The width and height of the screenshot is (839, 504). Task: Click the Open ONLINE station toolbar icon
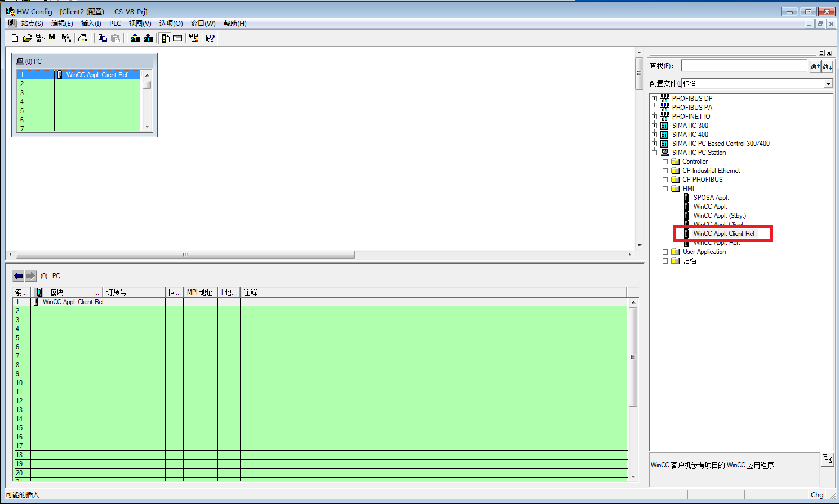(40, 38)
